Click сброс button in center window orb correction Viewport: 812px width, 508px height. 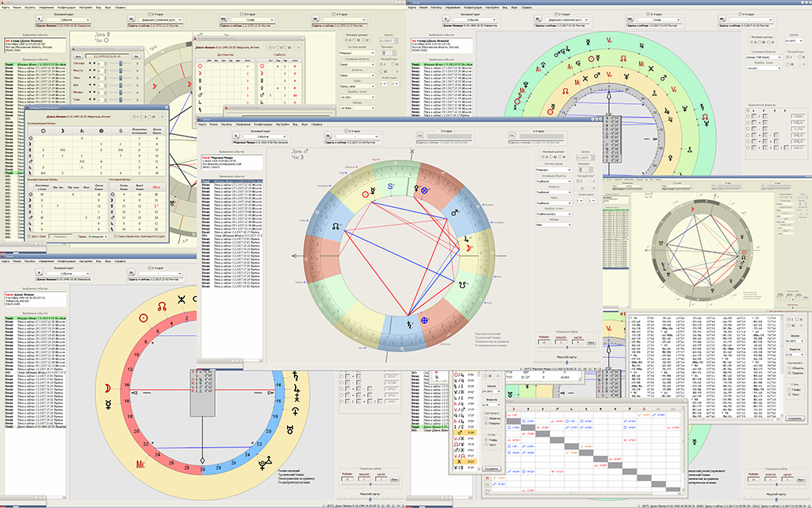[x=591, y=343]
